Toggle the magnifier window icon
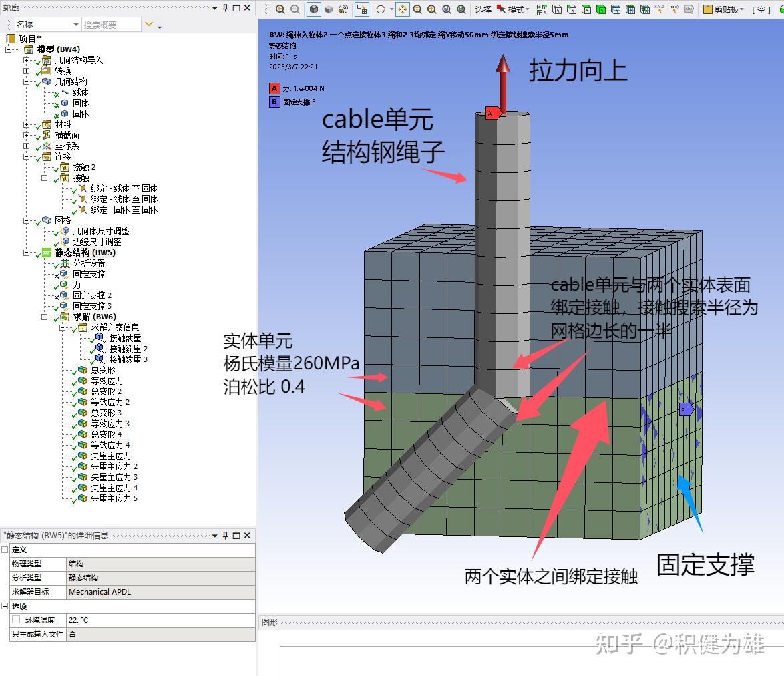Viewport: 784px width, 676px height. point(461,9)
